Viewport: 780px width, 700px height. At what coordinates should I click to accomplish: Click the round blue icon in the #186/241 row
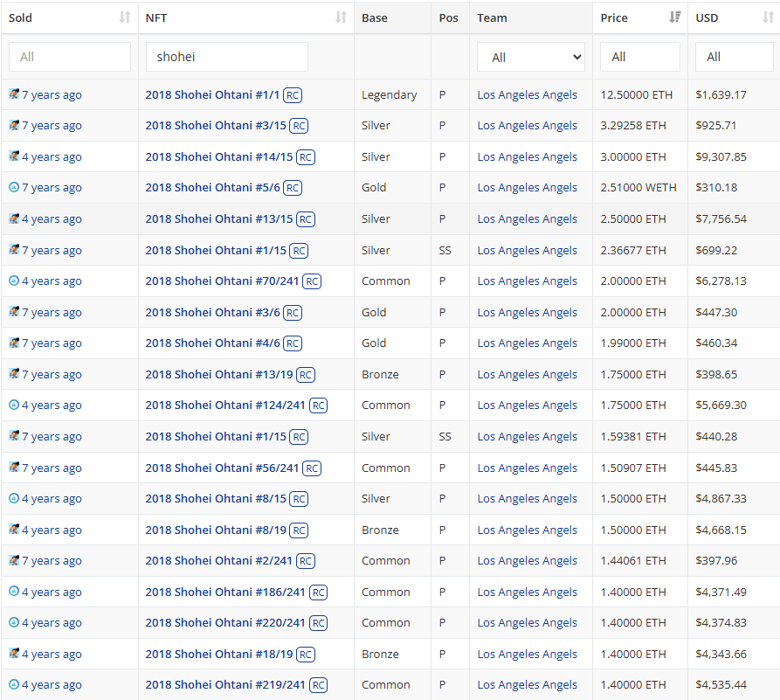click(14, 592)
